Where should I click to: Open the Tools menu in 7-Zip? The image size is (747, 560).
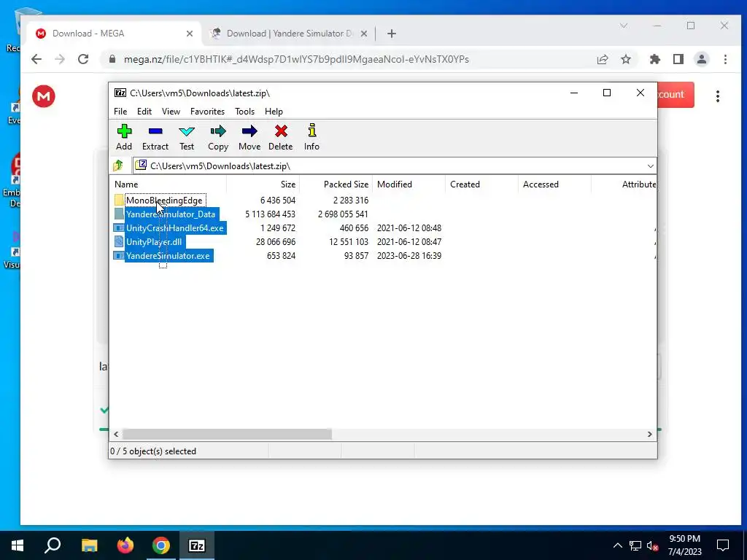click(x=245, y=112)
